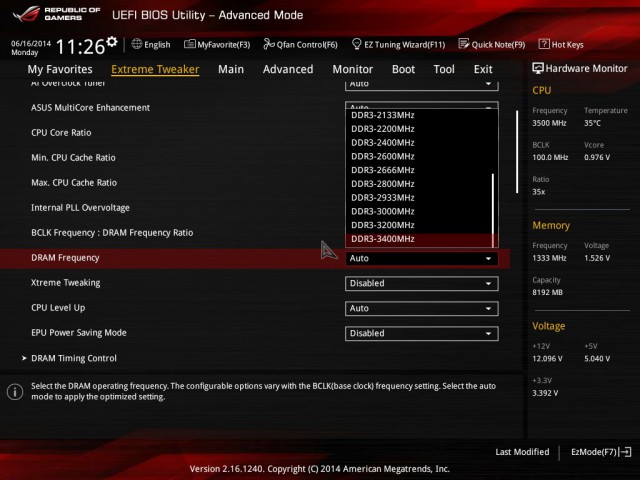Open the Main tab
The width and height of the screenshot is (640, 480).
pyautogui.click(x=231, y=69)
